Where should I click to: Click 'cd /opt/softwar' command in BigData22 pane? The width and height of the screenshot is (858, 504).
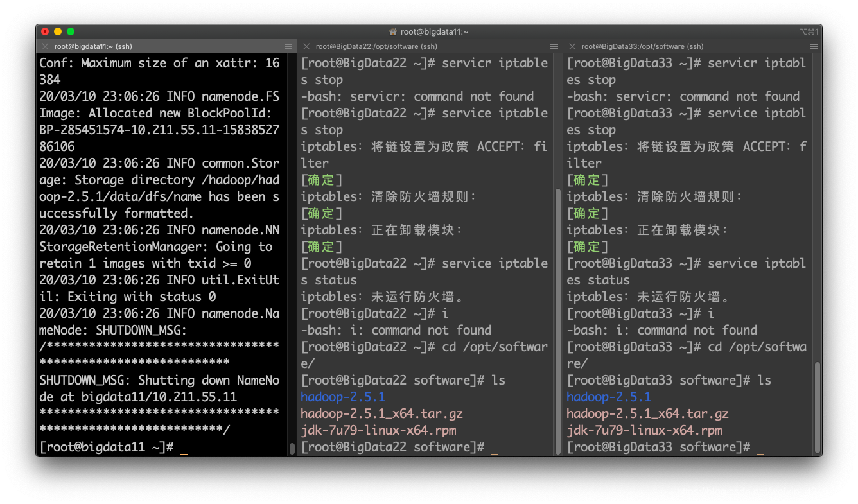[495, 347]
